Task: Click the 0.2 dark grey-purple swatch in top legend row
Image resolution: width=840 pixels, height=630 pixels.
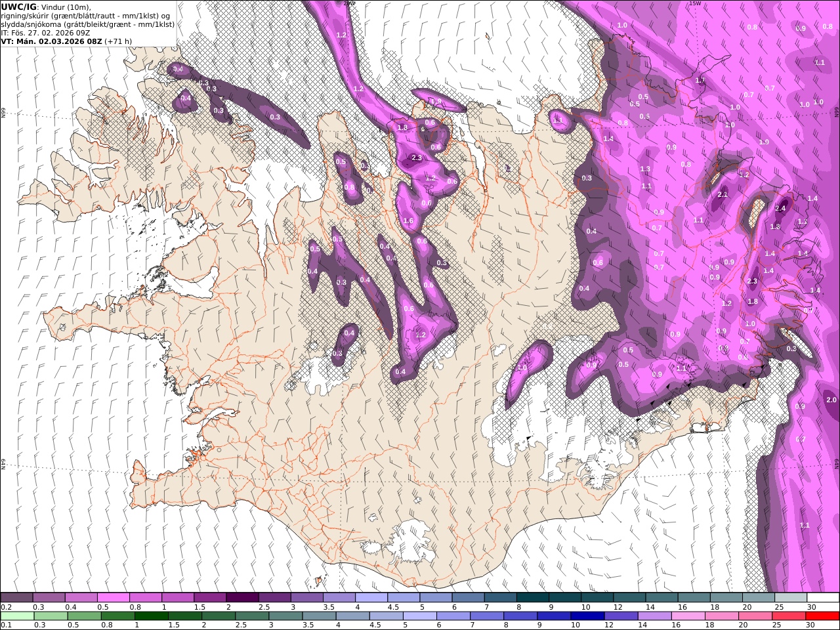Action: [x=16, y=598]
